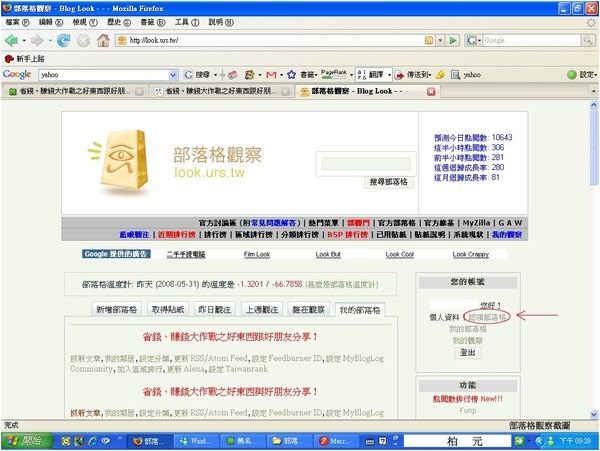
Task: Reload the page with the refresh icon
Action: tap(64, 40)
